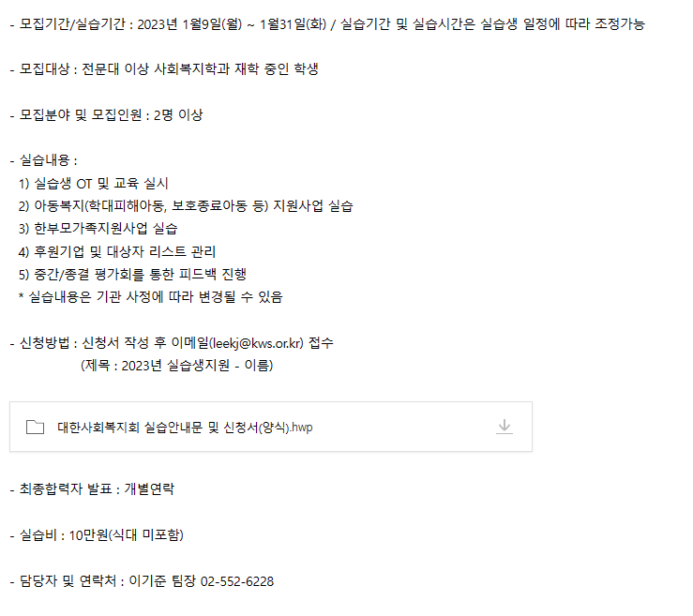Click the 모집기간/실습기간 date line
The image size is (693, 616).
point(326,24)
